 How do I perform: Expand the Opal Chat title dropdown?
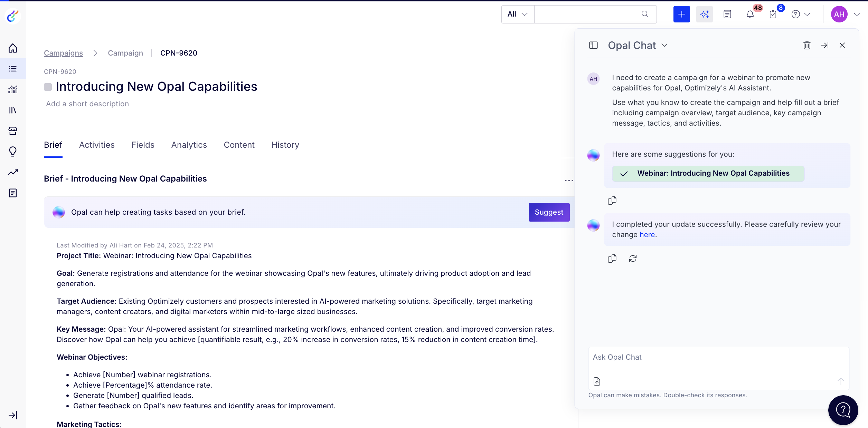[x=664, y=45]
